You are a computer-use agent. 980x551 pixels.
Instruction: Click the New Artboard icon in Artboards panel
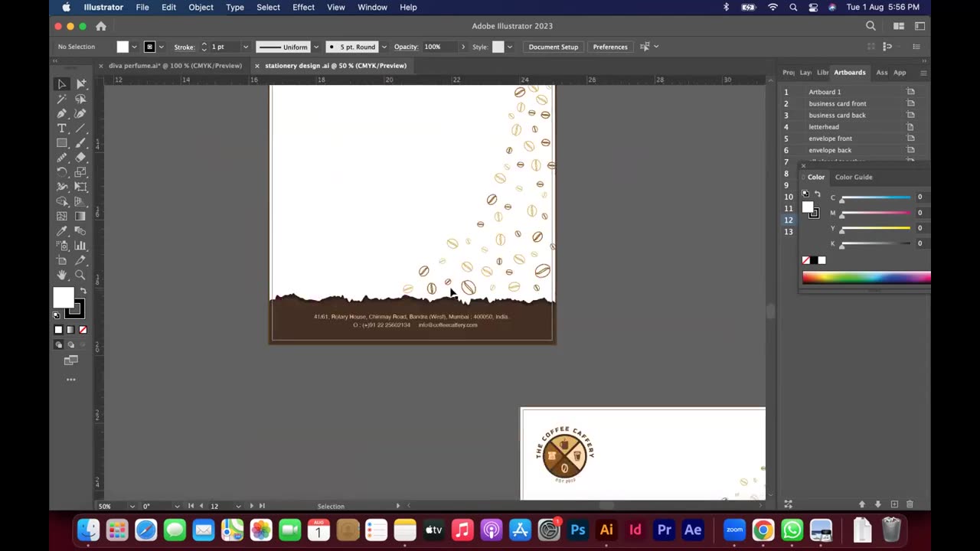(894, 504)
